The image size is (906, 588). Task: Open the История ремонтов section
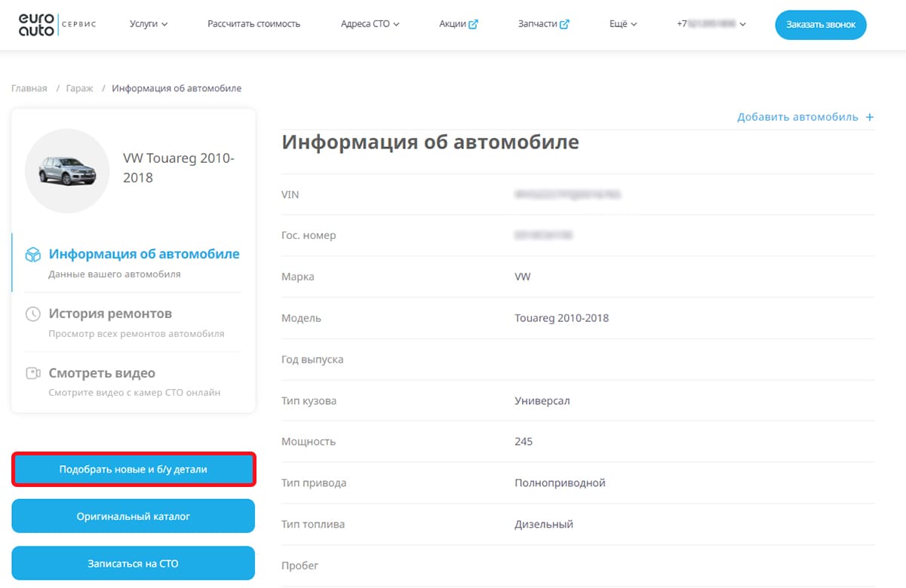pos(110,314)
